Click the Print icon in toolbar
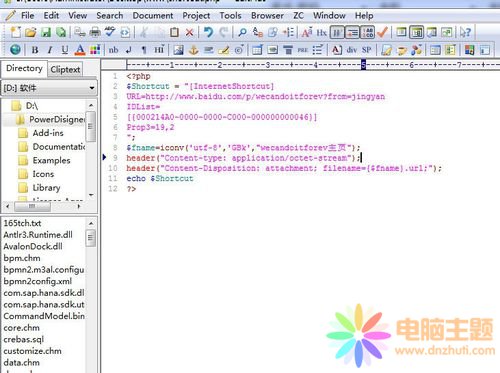 pos(95,32)
